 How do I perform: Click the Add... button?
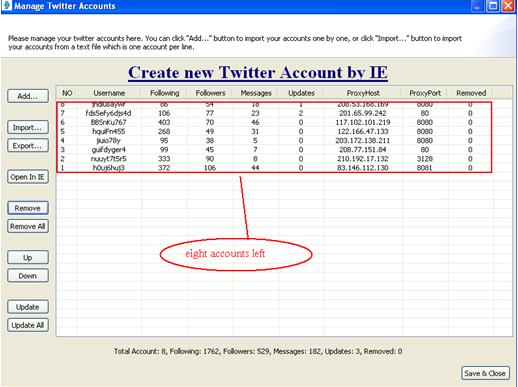point(28,96)
